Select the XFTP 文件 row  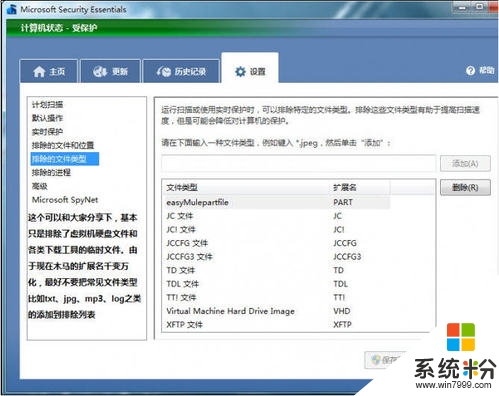click(x=277, y=325)
